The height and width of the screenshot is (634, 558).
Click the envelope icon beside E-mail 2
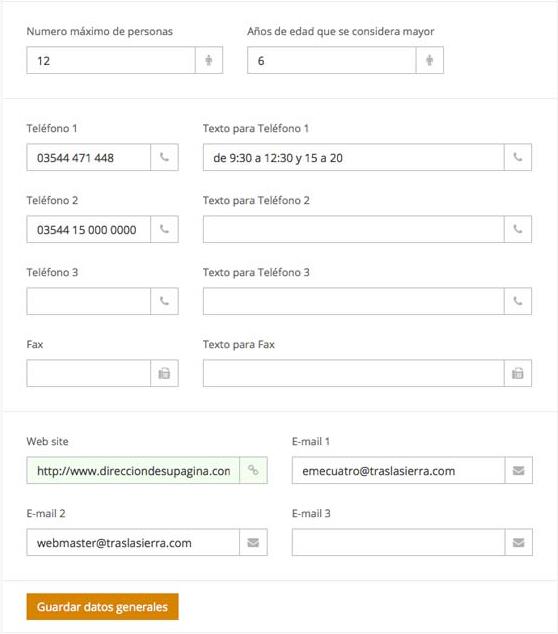(x=253, y=542)
